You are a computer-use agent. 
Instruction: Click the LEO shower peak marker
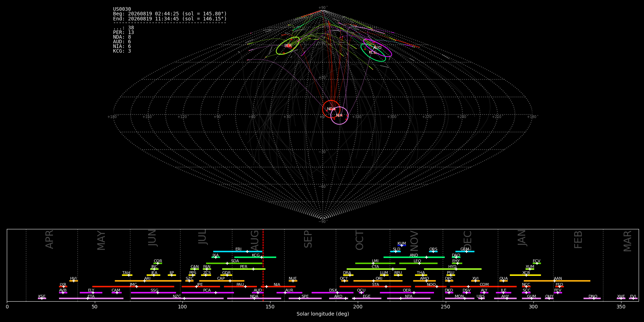tap(419, 263)
